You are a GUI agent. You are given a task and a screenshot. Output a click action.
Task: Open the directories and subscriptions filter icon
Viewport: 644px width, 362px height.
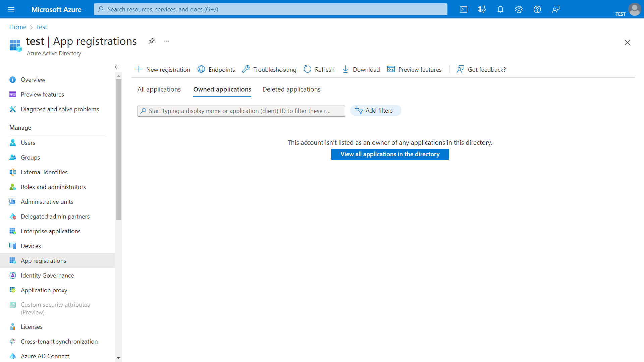pyautogui.click(x=482, y=9)
